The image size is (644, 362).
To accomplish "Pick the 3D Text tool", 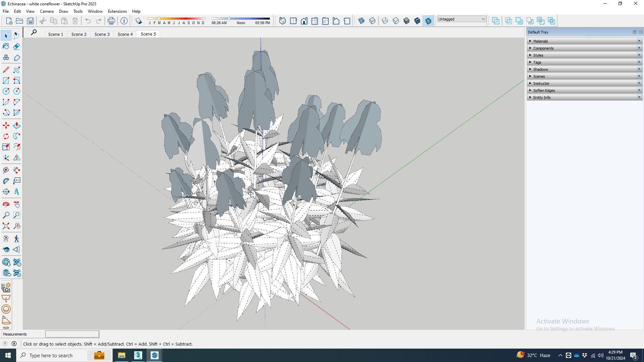I will (x=17, y=192).
